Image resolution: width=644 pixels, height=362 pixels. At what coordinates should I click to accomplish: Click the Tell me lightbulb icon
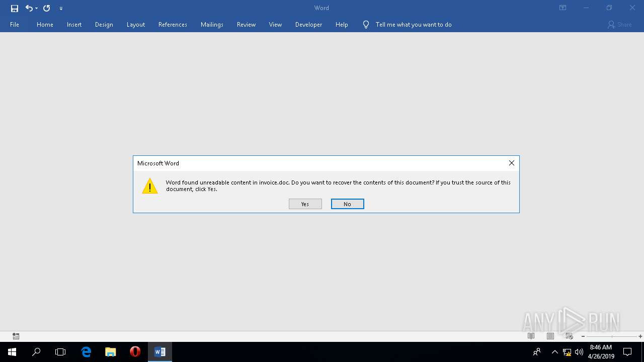(366, 25)
